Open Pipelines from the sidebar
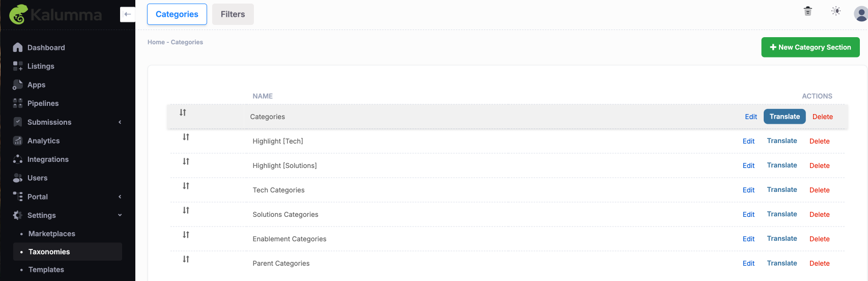The width and height of the screenshot is (868, 281). point(43,103)
